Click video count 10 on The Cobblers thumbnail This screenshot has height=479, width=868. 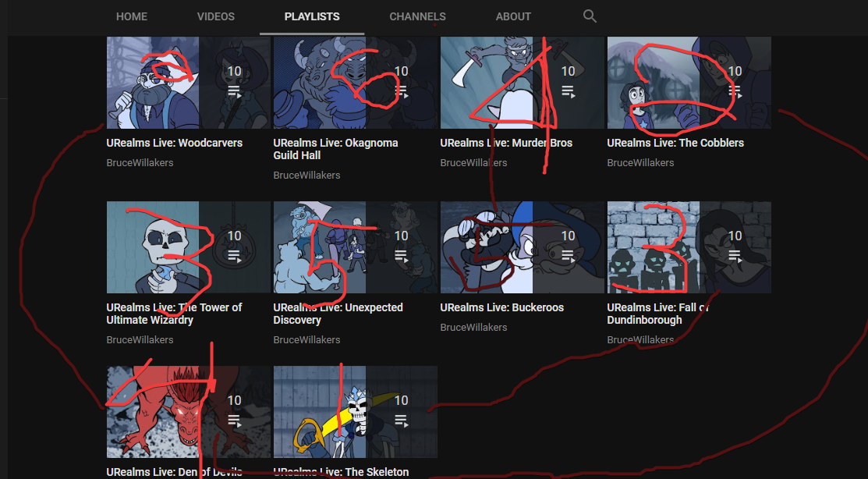click(x=735, y=71)
